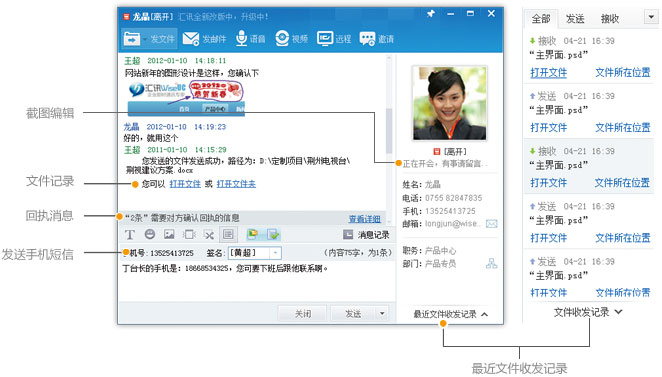Open the dropdown arrow beside 发文件
The width and height of the screenshot is (662, 377).
coord(145,39)
